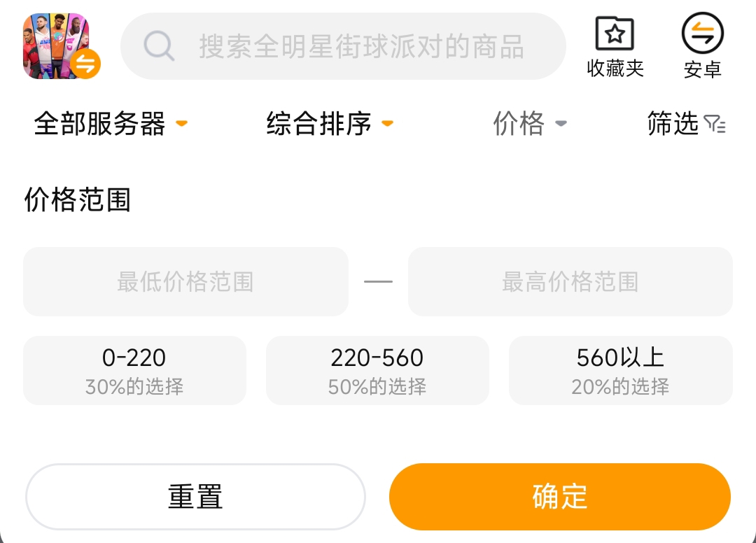Confirm with the orange 确定 button
This screenshot has height=543, width=756.
point(559,496)
